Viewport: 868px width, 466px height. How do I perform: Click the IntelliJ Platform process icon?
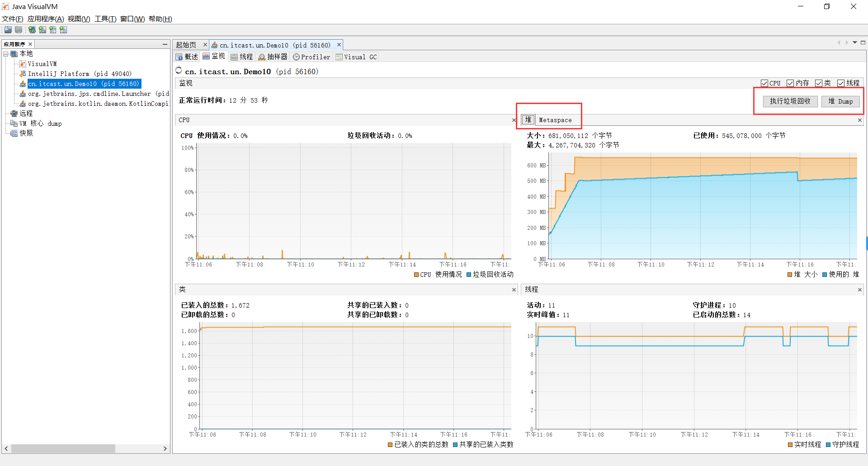(23, 74)
